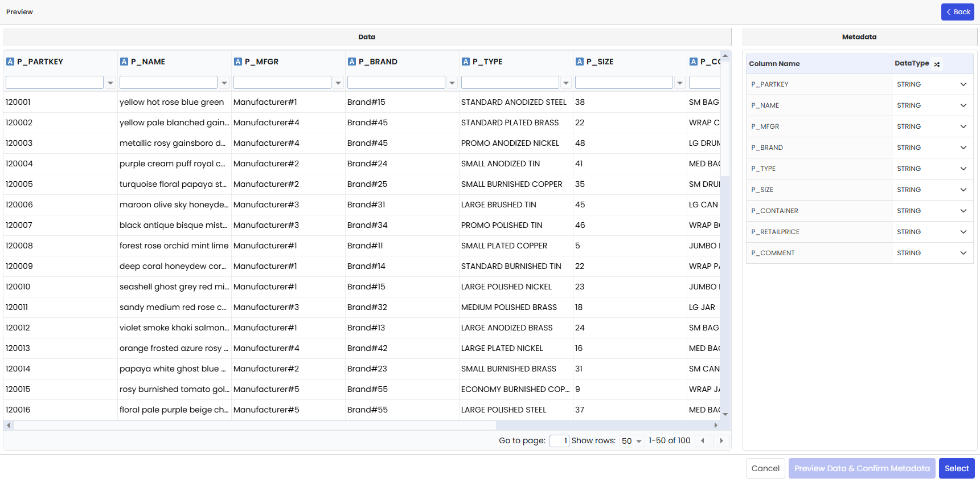Image resolution: width=980 pixels, height=482 pixels.
Task: Click the P_NAME column type icon
Action: click(124, 62)
